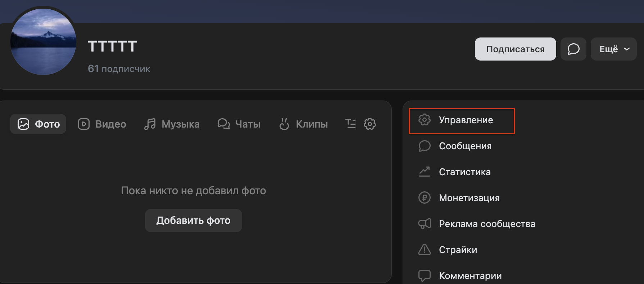This screenshot has width=644, height=284.
Task: Click the message bubble icon button
Action: pos(573,49)
